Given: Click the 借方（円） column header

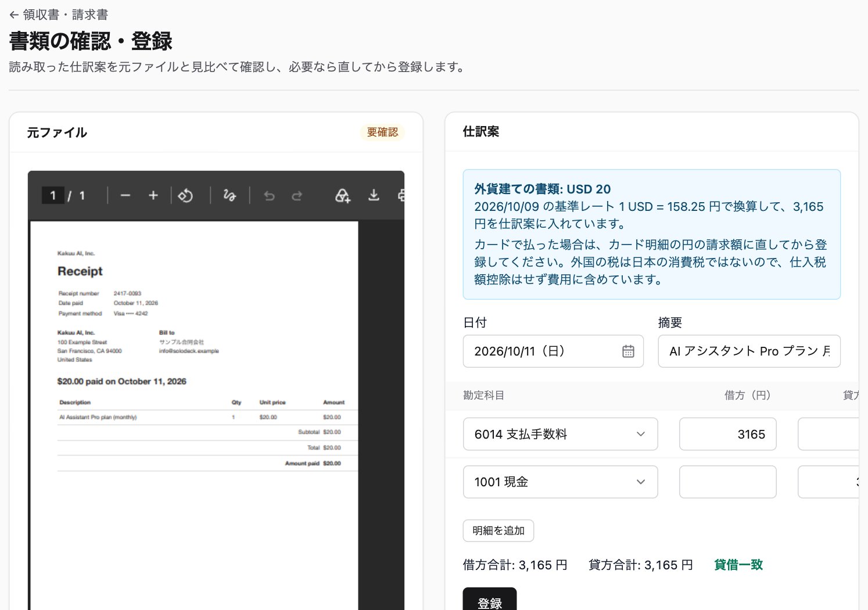Looking at the screenshot, I should [x=748, y=395].
